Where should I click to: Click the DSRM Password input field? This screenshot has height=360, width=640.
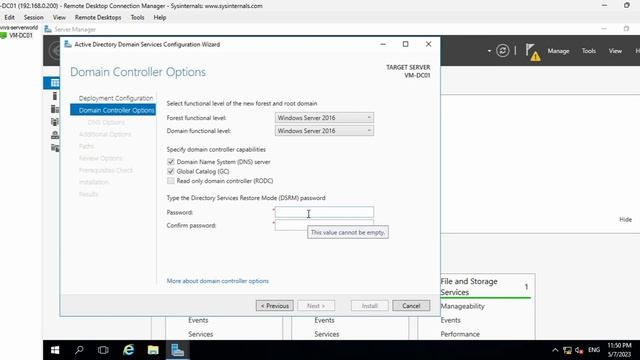point(324,212)
